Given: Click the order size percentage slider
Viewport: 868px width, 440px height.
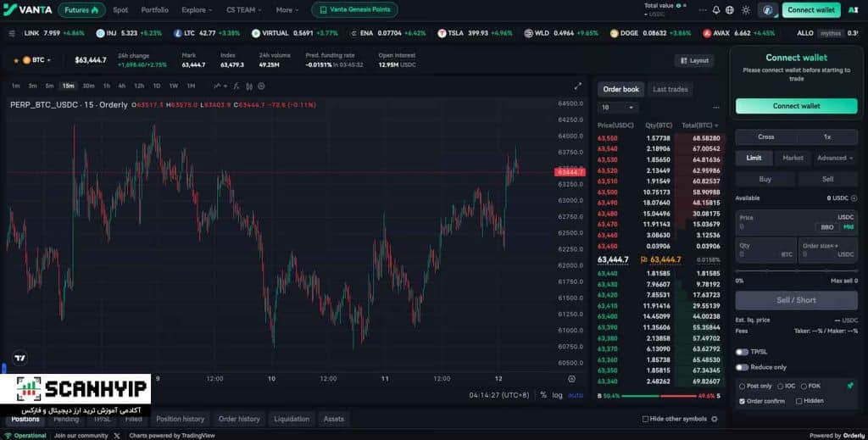Looking at the screenshot, I should 796,270.
